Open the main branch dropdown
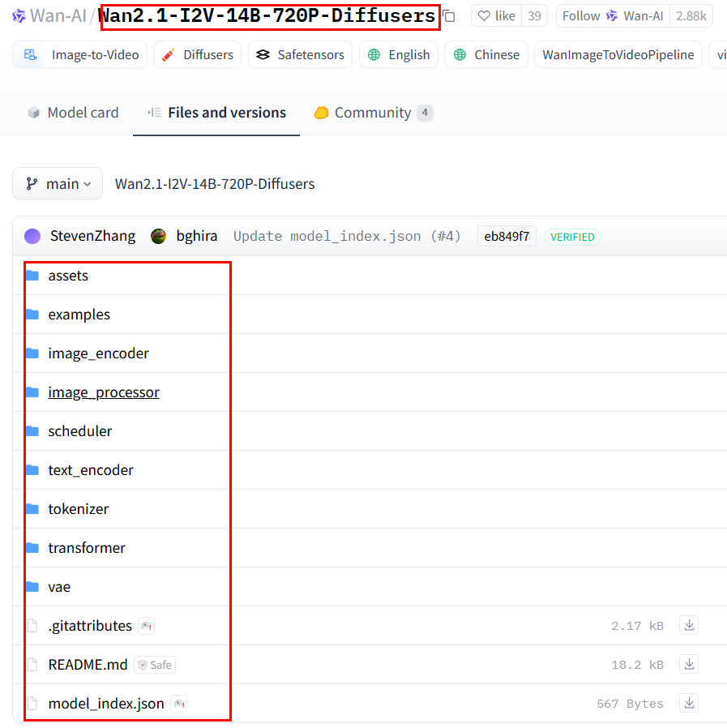 tap(58, 184)
